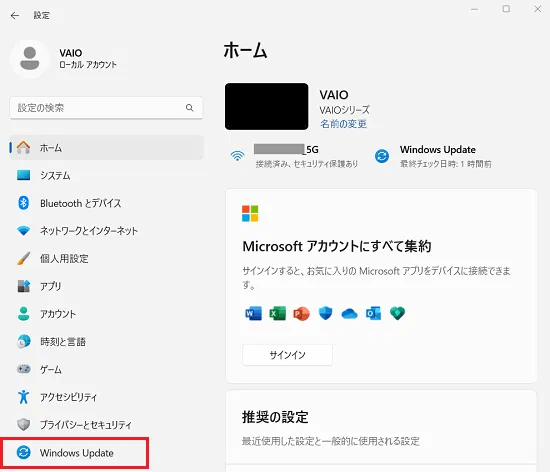Click the OneDrive cloud icon

point(349,313)
